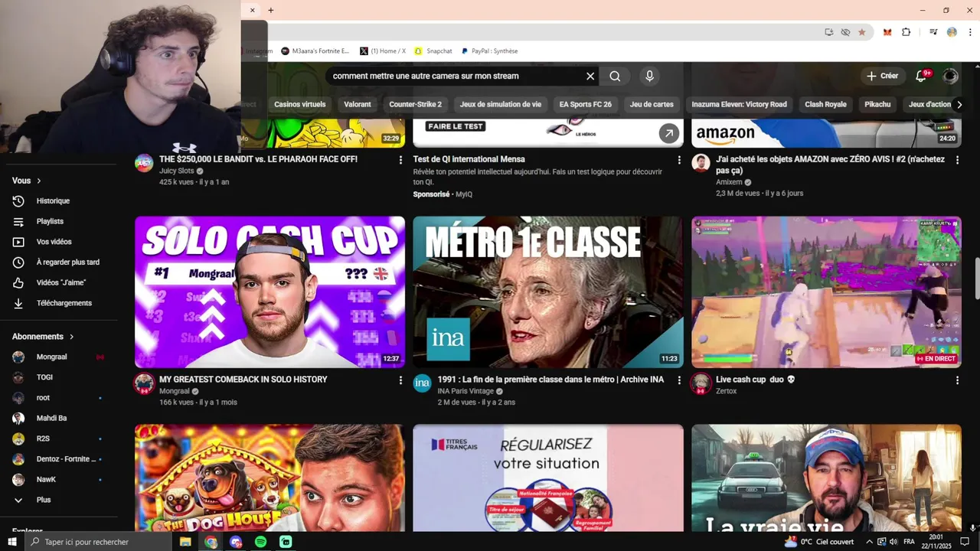Select the Jeu de cartes chip
The height and width of the screenshot is (551, 980).
pos(652,104)
